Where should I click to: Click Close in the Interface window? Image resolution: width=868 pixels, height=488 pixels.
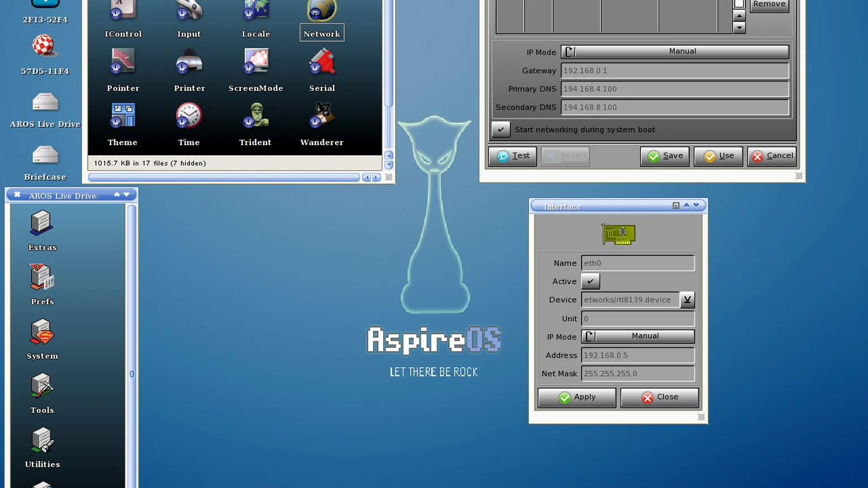coord(659,397)
